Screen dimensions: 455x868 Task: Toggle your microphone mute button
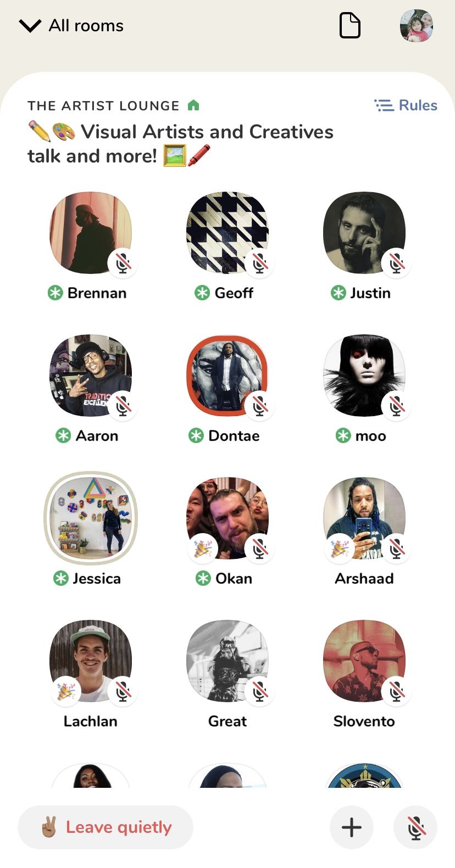(415, 827)
